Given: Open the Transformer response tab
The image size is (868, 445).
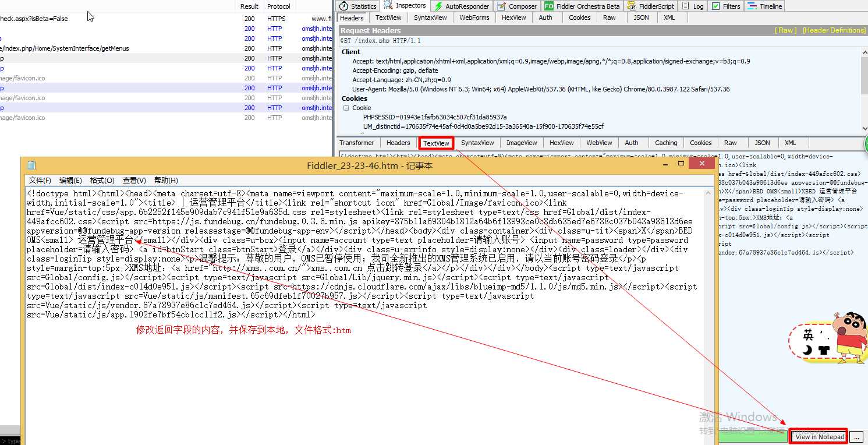Looking at the screenshot, I should click(357, 143).
